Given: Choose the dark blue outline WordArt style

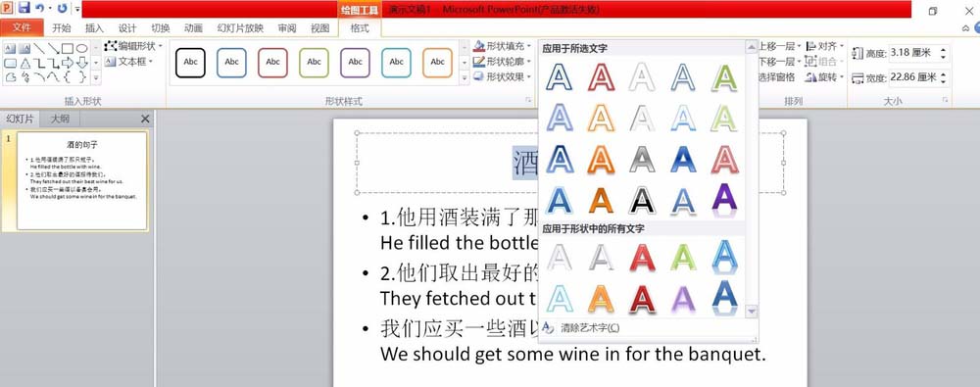Looking at the screenshot, I should [560, 76].
